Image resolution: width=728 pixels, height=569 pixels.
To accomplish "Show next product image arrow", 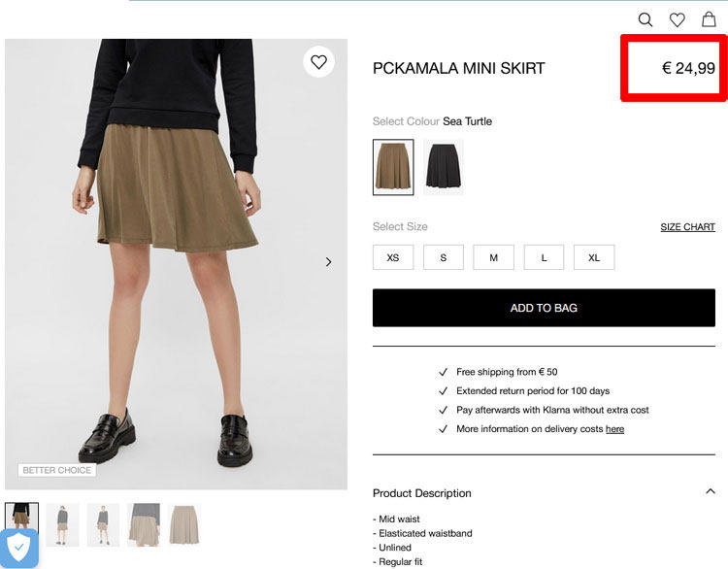I will coord(328,262).
